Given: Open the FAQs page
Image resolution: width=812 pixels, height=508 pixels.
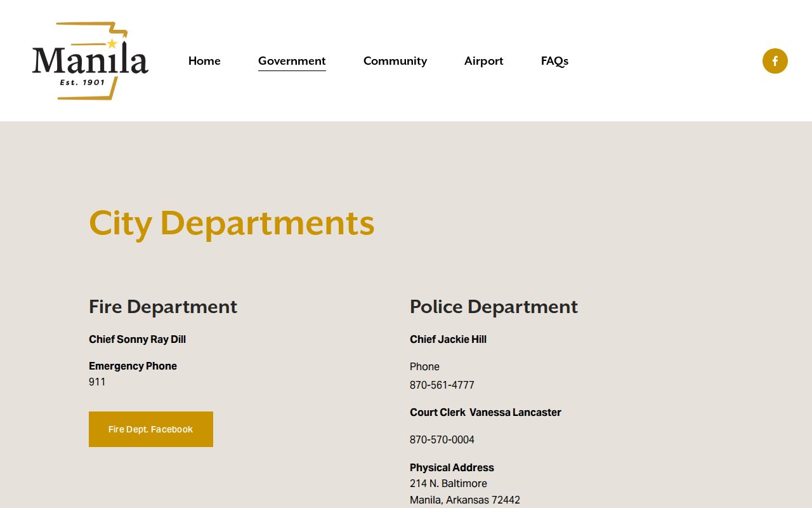Looking at the screenshot, I should click(x=554, y=61).
